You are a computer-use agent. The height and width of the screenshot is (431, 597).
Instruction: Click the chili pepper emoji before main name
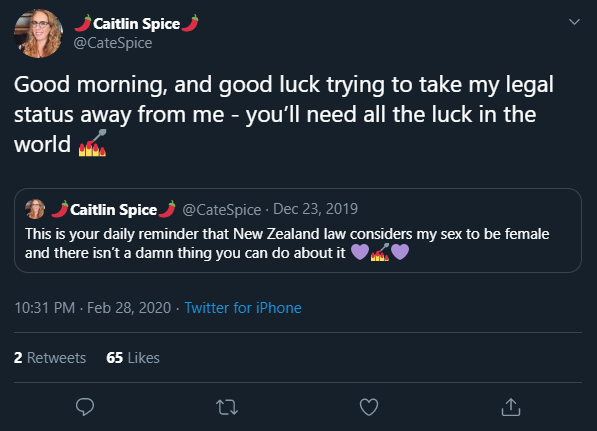click(83, 23)
